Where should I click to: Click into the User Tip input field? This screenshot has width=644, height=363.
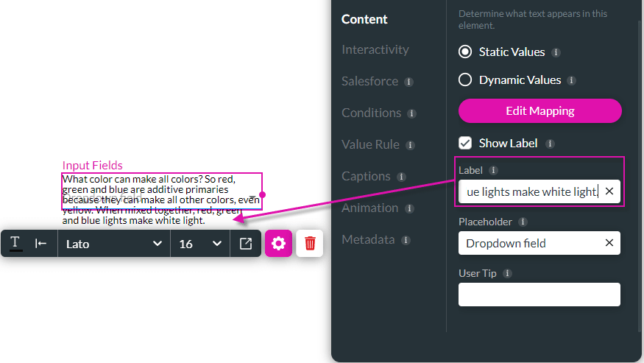(x=539, y=295)
